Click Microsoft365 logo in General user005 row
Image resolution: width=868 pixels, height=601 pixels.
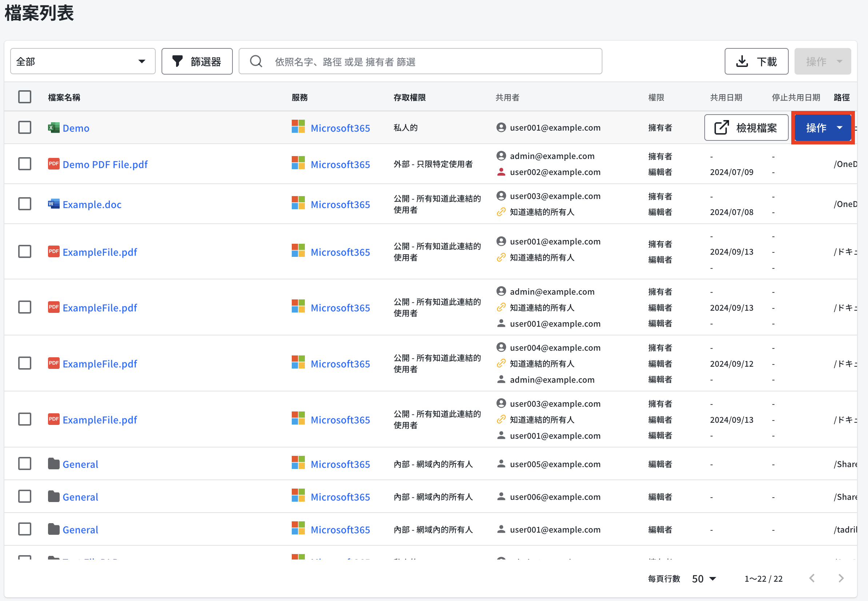coord(298,463)
